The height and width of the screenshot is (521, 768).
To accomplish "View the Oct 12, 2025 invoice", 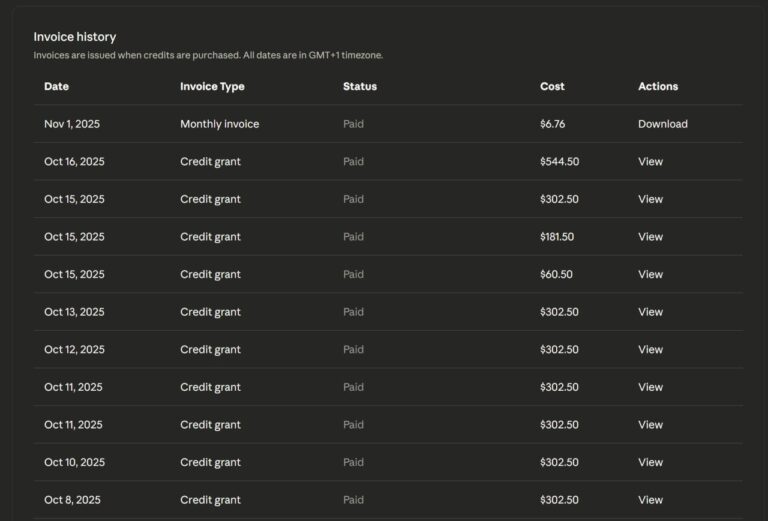I will pos(650,350).
